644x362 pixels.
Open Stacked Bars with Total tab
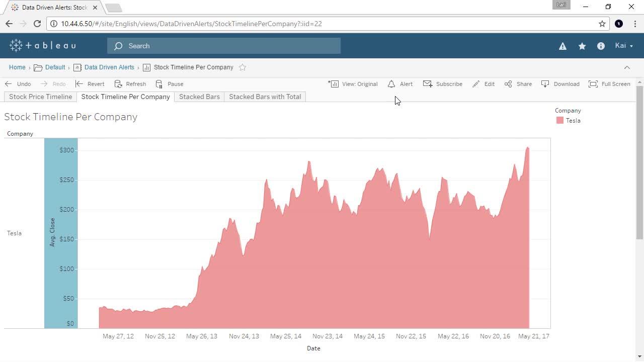[x=265, y=97]
